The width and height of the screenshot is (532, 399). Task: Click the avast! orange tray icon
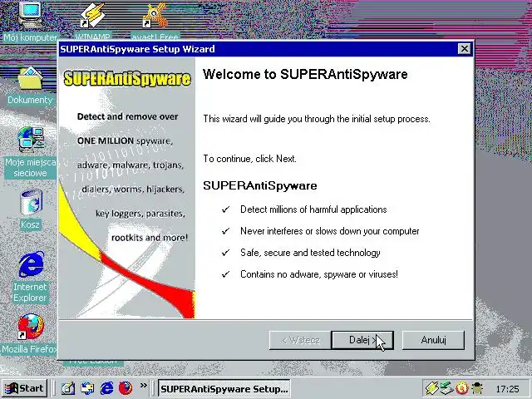click(x=462, y=388)
